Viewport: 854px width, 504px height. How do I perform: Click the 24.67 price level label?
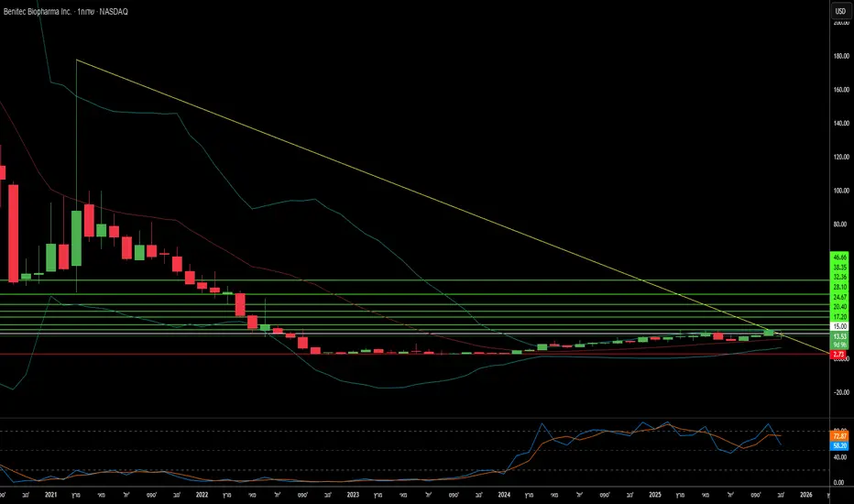point(839,297)
